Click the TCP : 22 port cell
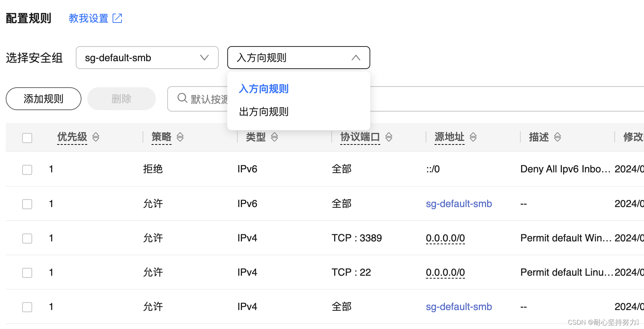The image size is (644, 329). pos(351,272)
